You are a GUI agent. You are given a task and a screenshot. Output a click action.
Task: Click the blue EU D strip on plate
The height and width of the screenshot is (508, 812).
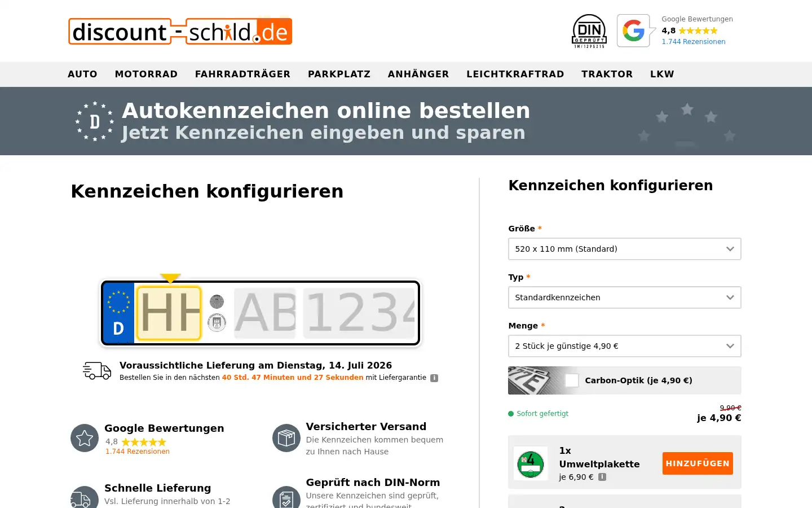click(x=118, y=313)
